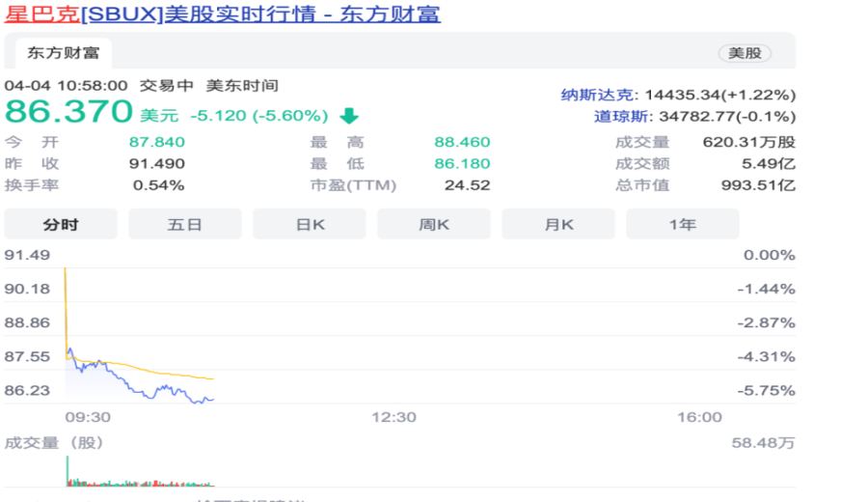The width and height of the screenshot is (868, 502).
Task: Click the -4.31% percent axis label
Action: tap(766, 356)
